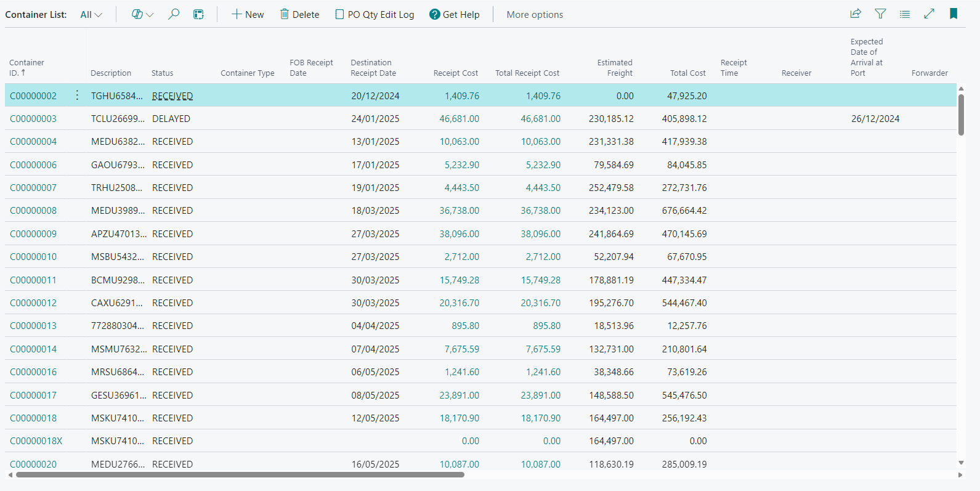Screen dimensions: 980x491
Task: Open container C00000020 link
Action: pyautogui.click(x=33, y=464)
